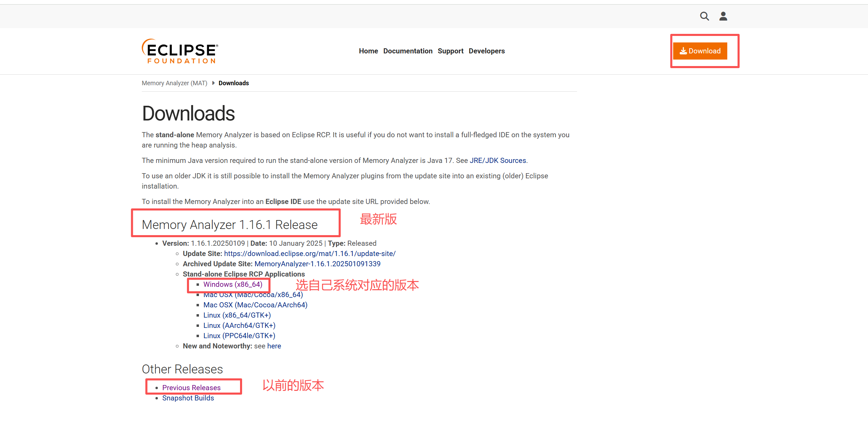
Task: Open the JRE/JDK Sources link
Action: click(498, 161)
